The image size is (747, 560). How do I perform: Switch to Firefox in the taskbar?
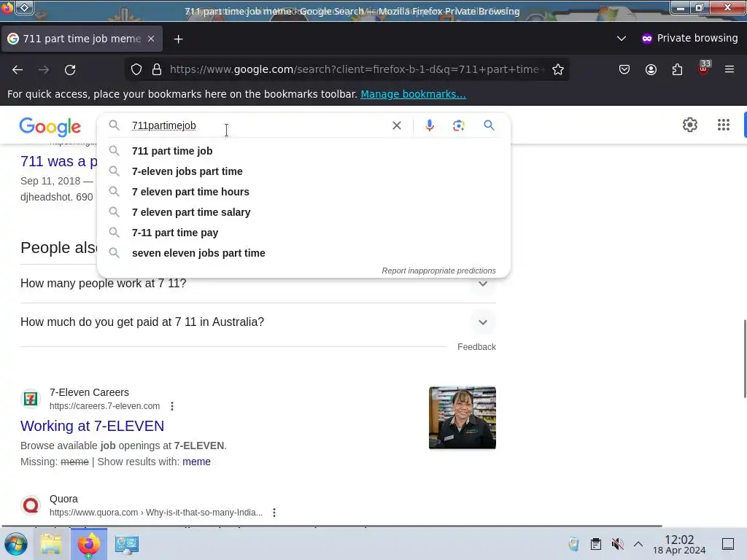[88, 544]
